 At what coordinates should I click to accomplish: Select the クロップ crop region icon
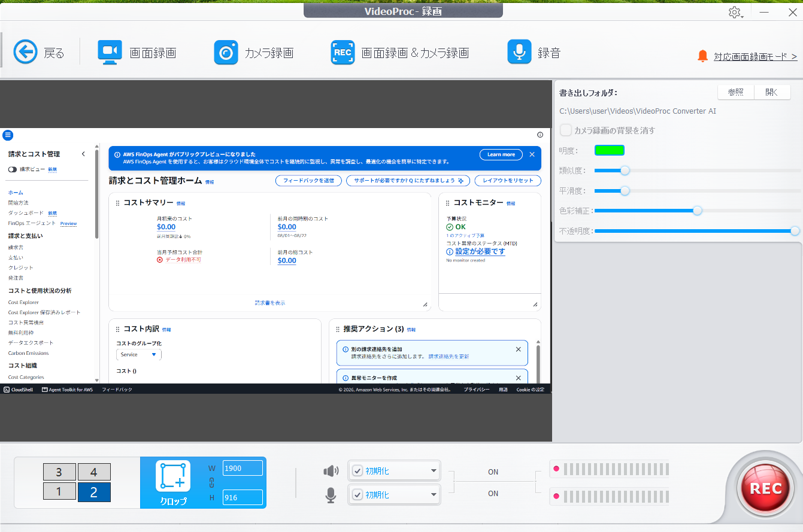click(172, 476)
